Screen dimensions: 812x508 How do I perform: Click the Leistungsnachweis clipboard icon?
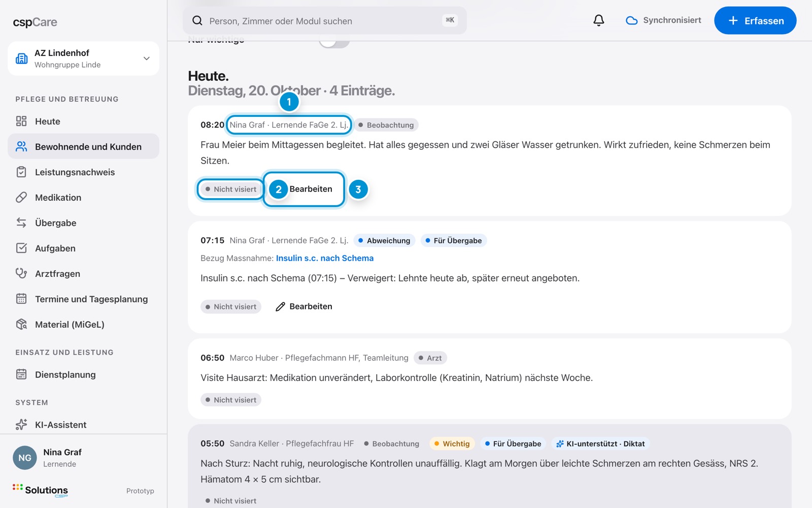click(x=21, y=172)
